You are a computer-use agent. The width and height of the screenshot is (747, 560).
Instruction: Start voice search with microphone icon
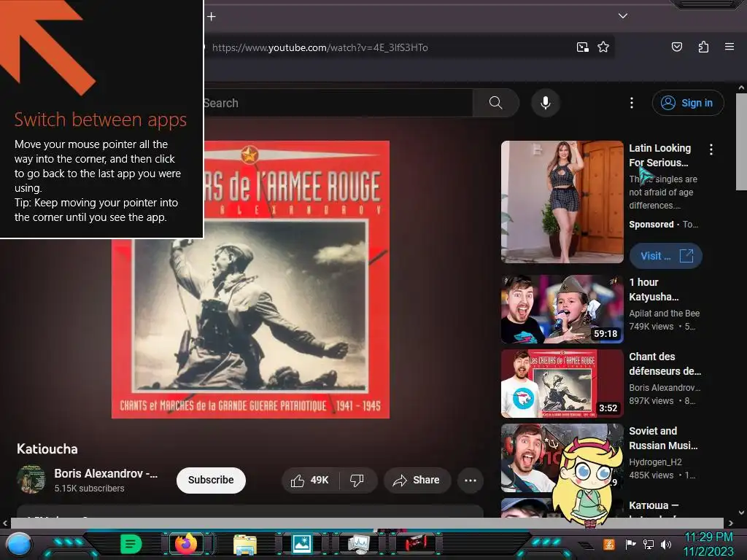[546, 103]
